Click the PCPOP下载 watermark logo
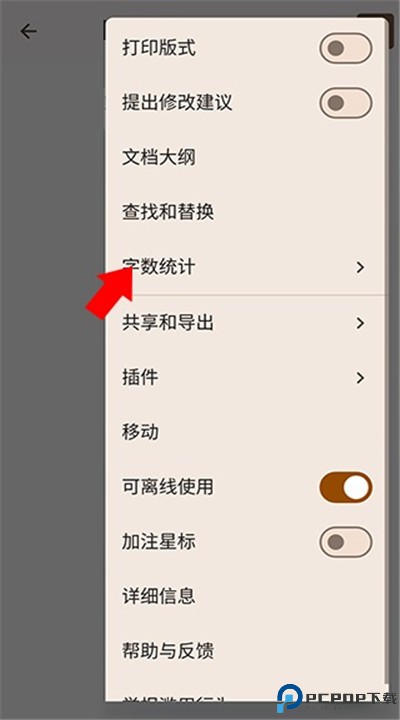400x720 pixels. point(336,698)
